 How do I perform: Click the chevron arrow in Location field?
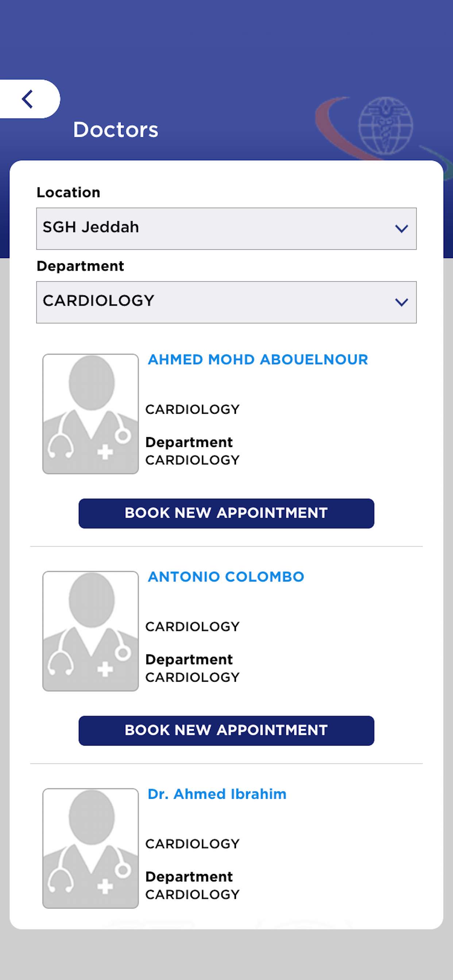[x=401, y=229]
